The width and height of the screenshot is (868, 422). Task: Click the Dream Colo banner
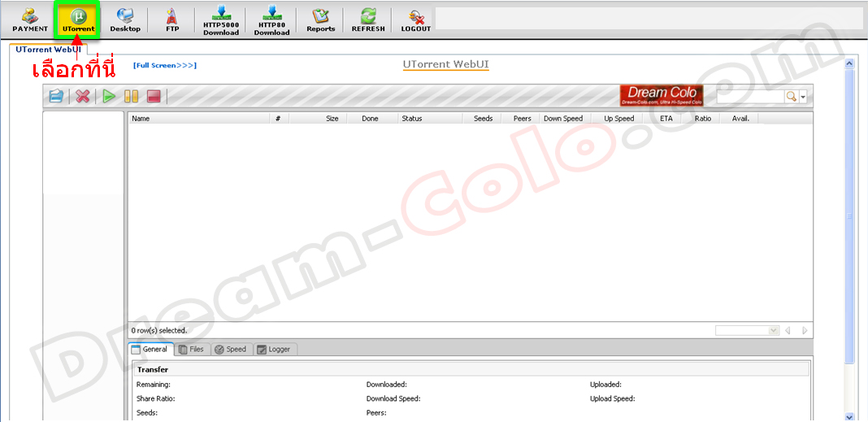tap(662, 95)
